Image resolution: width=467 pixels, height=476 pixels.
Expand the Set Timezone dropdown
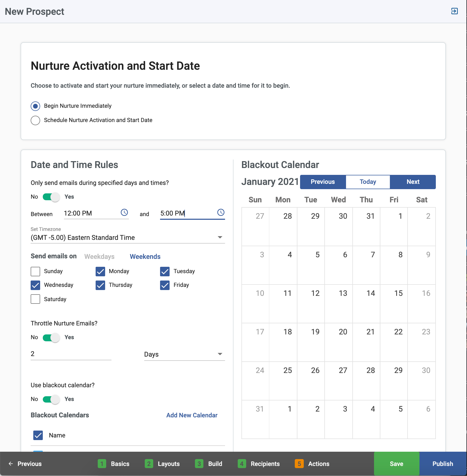[x=220, y=237]
